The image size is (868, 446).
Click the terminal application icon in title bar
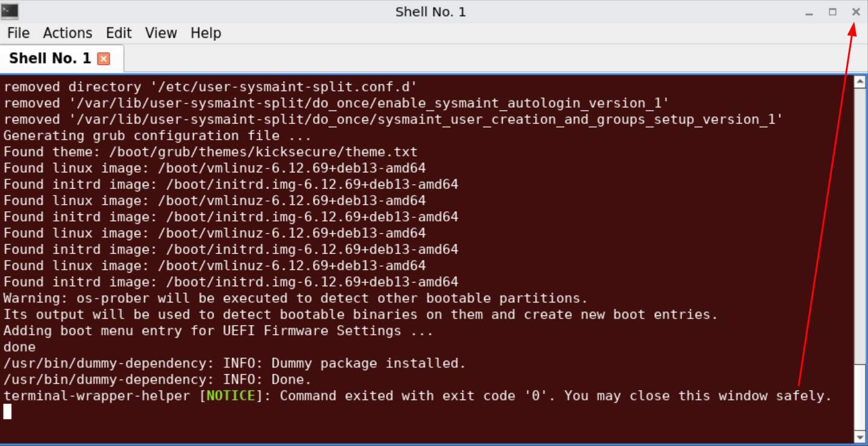click(x=10, y=11)
